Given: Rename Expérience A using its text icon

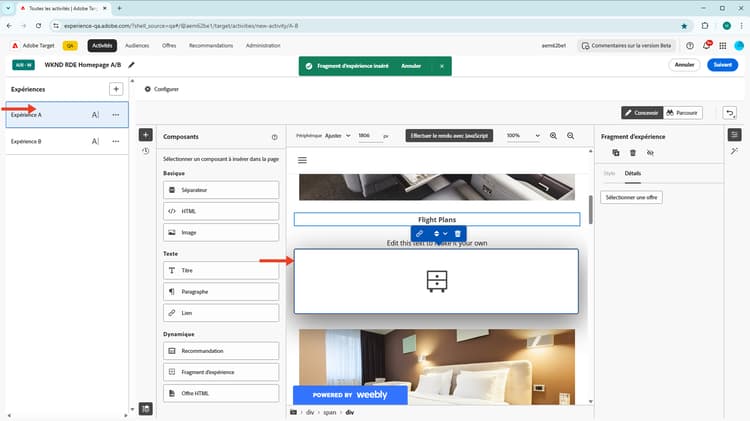Looking at the screenshot, I should (95, 115).
